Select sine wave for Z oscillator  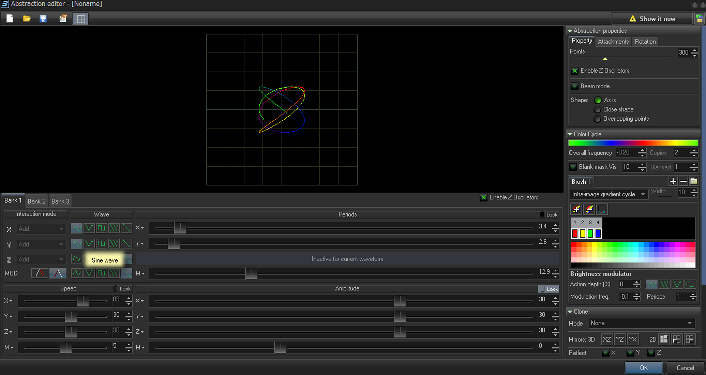[x=77, y=259]
